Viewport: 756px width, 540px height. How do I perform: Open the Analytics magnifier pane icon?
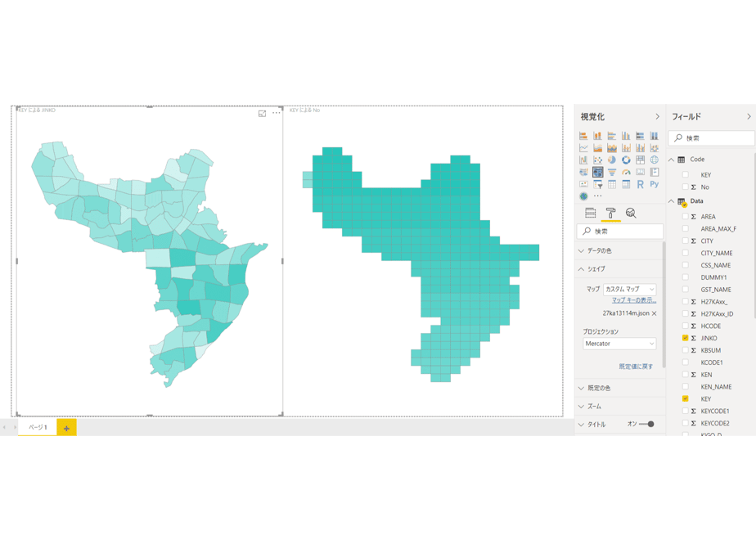(x=631, y=213)
